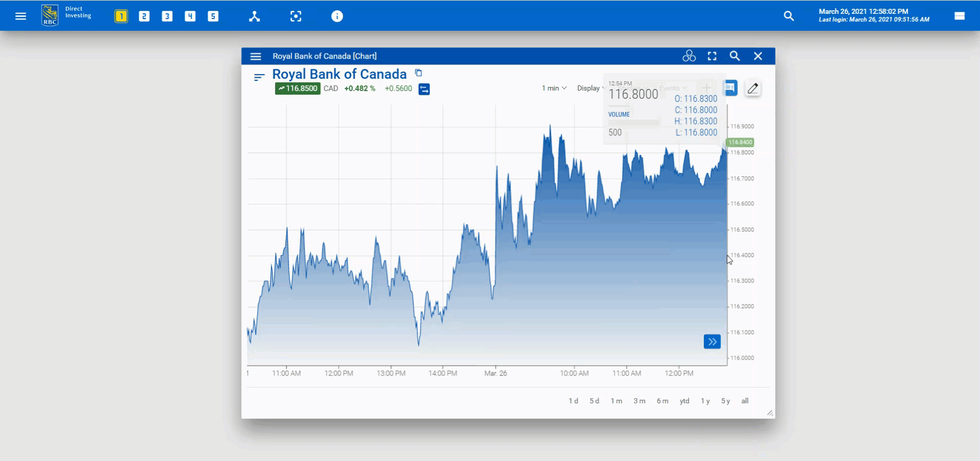Choose the ytd time range
This screenshot has height=461, width=980.
[x=684, y=401]
